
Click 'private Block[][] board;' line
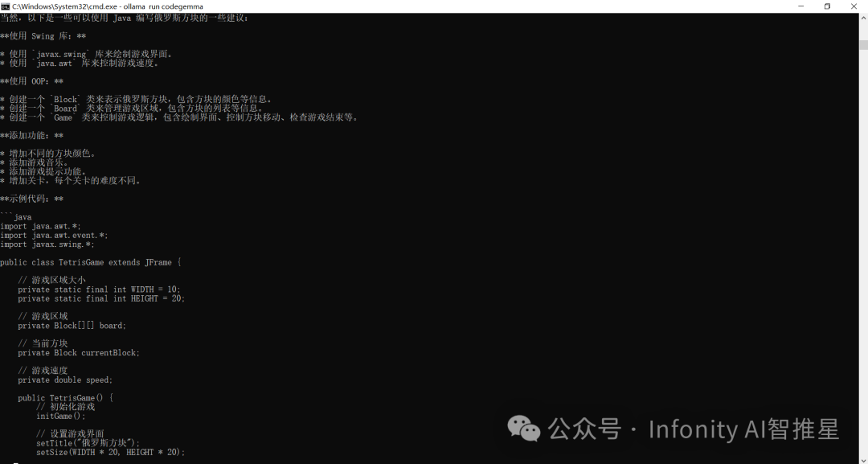click(x=72, y=326)
